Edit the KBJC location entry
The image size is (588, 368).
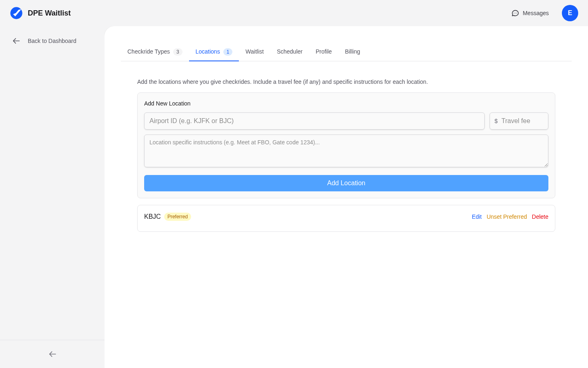(x=477, y=217)
